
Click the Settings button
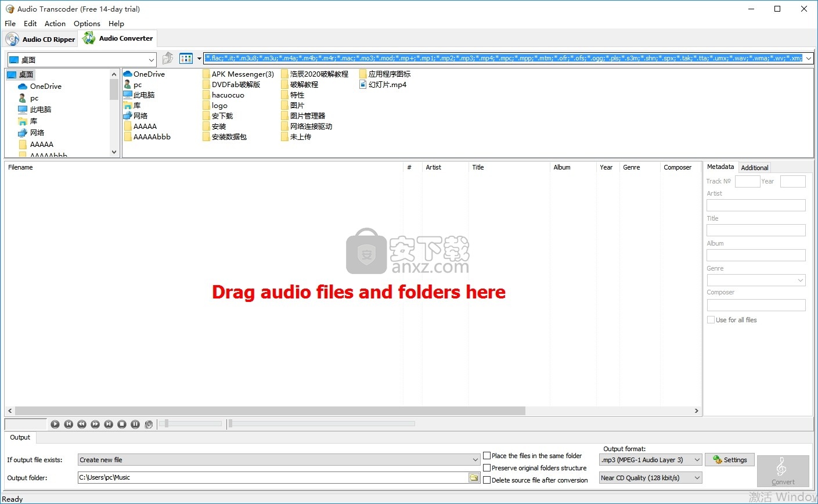[730, 460]
